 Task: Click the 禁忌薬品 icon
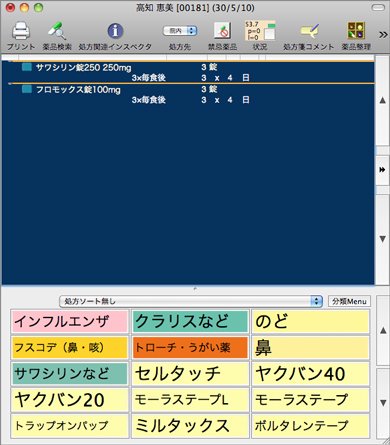222,31
